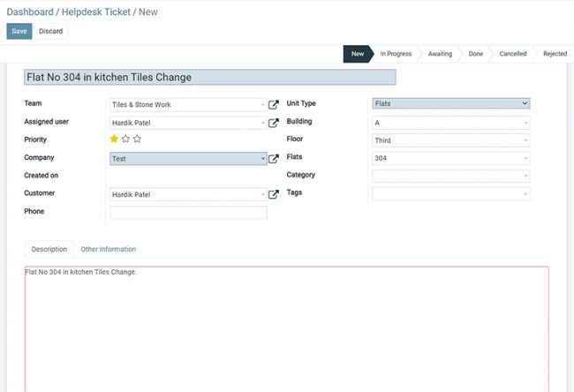Viewport: 574px width, 392px height.
Task: Go to Dashboard breadcrumb link
Action: (x=31, y=11)
